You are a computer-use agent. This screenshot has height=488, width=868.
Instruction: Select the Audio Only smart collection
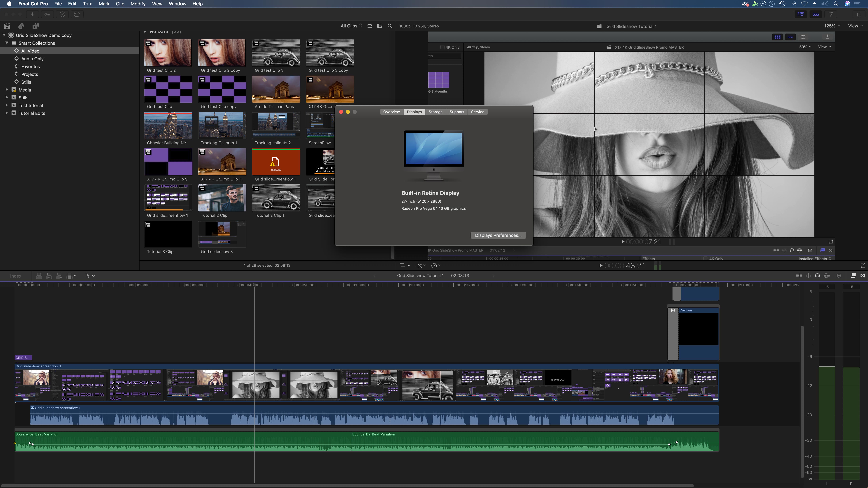point(32,59)
